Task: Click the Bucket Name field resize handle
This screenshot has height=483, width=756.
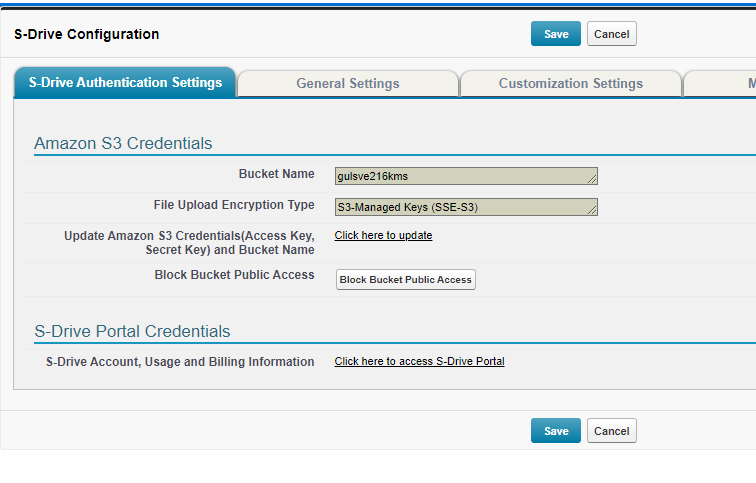Action: tap(592, 179)
